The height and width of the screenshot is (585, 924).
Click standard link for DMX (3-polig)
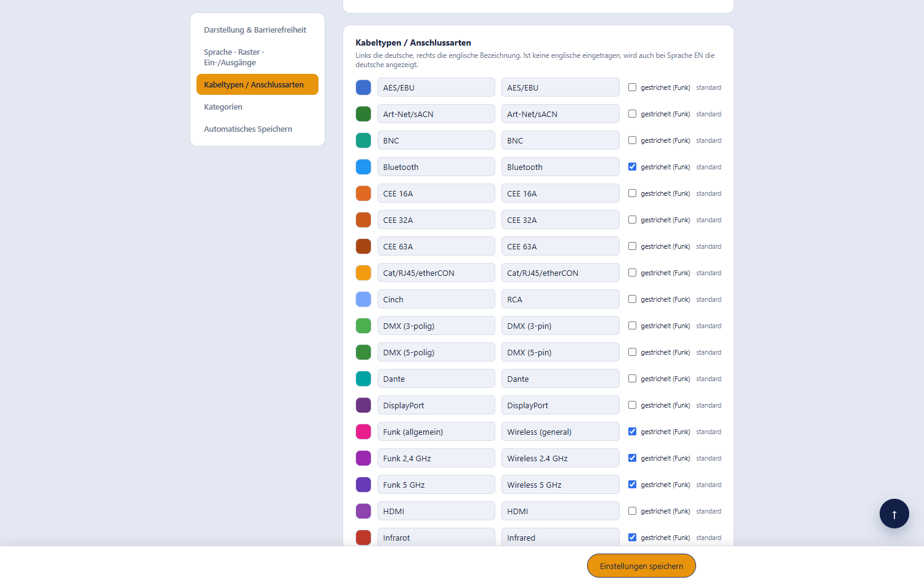tap(708, 326)
